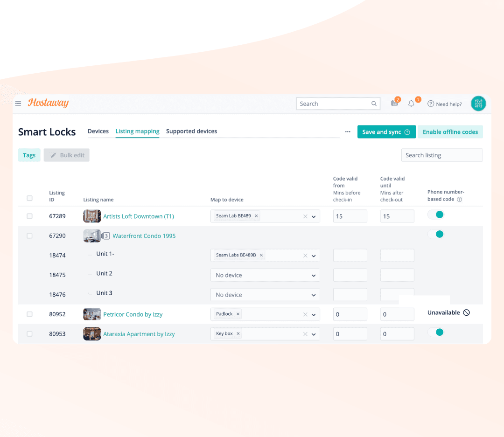
Task: Switch to the Devices tab
Action: pos(98,132)
